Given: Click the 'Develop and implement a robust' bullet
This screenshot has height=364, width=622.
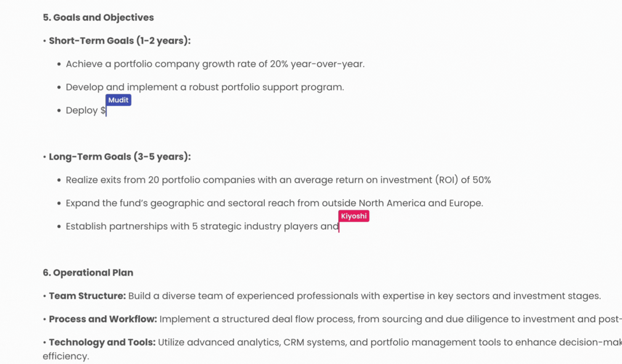Looking at the screenshot, I should point(205,87).
